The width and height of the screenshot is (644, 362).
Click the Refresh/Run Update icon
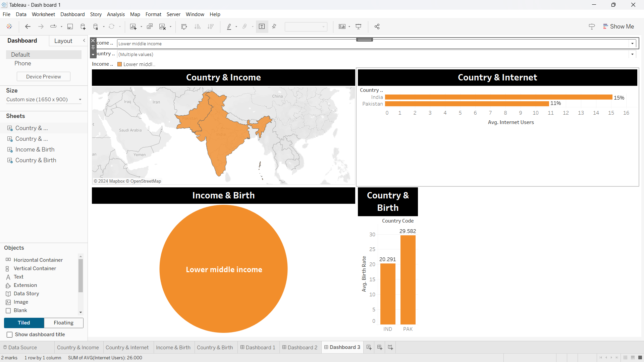point(112,26)
